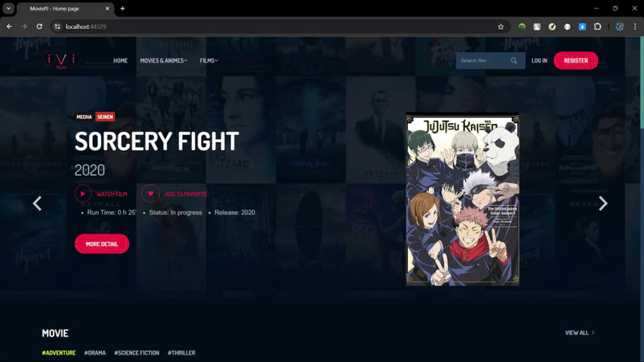Image resolution: width=644 pixels, height=362 pixels.
Task: Play film with Watch Film icon
Action: click(x=83, y=193)
